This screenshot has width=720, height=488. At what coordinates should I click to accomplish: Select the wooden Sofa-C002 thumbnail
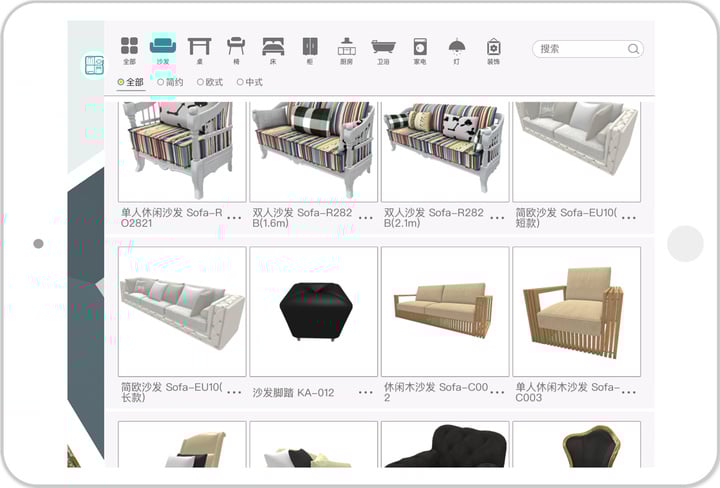[x=445, y=312]
